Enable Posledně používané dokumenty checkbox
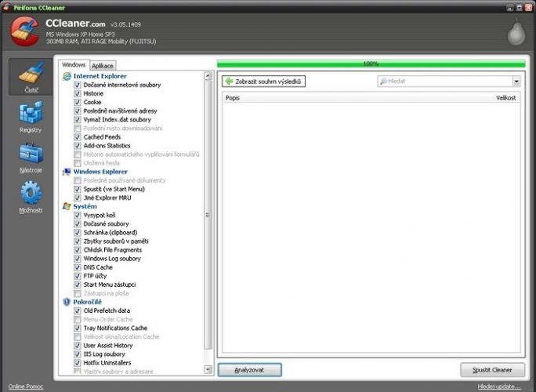 coord(78,180)
